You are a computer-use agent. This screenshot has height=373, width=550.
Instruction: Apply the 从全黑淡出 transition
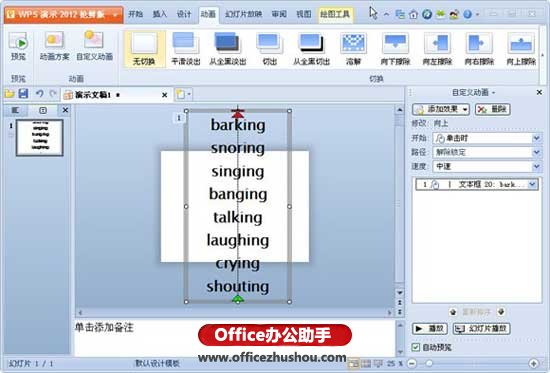point(228,49)
